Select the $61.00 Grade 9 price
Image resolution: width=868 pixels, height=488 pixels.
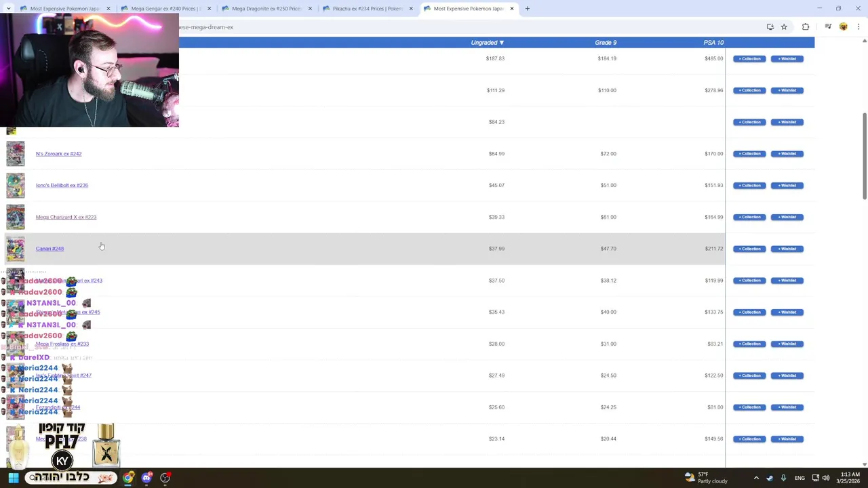[x=608, y=217]
